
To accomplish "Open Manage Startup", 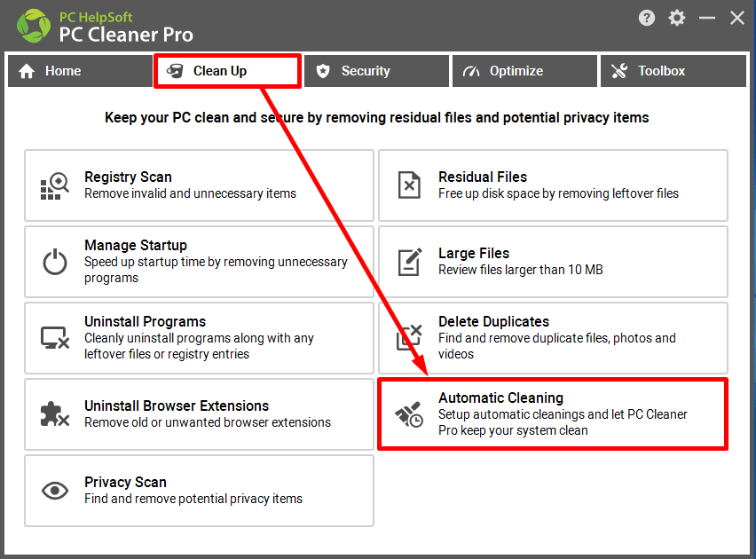I will (x=199, y=262).
